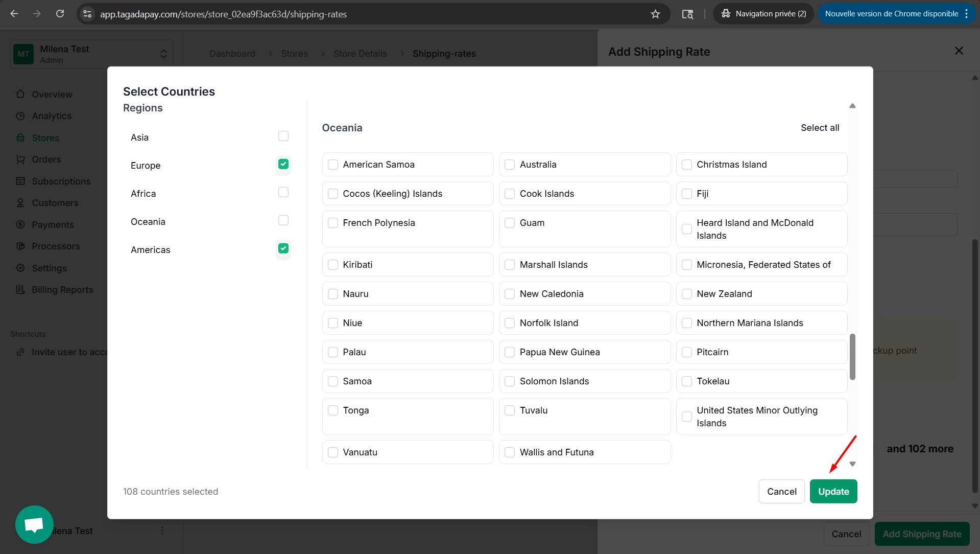
Task: Check the Tonga checkbox
Action: tap(333, 410)
